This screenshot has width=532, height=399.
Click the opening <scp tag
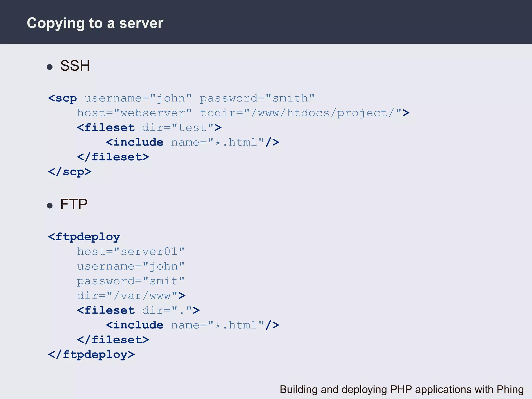point(63,98)
